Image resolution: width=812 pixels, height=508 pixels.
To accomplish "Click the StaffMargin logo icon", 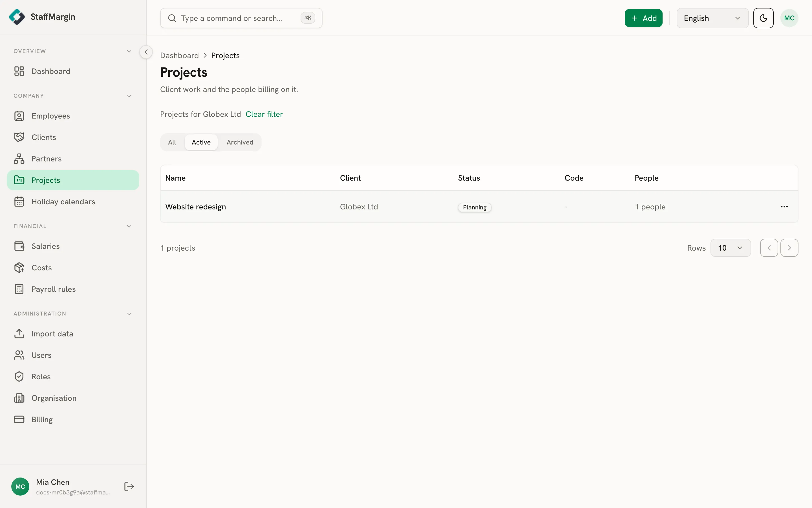I will click(x=17, y=17).
